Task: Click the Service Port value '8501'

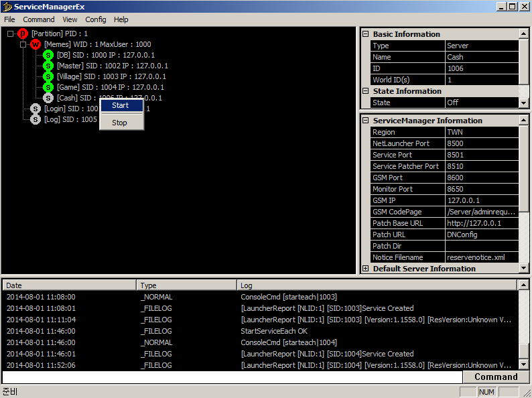Action: pos(482,155)
